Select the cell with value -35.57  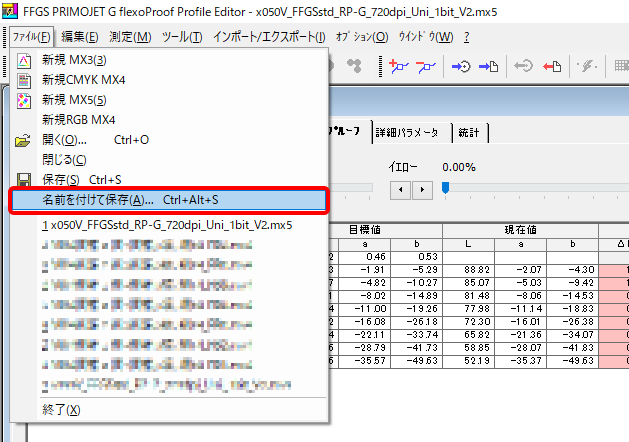(x=365, y=361)
